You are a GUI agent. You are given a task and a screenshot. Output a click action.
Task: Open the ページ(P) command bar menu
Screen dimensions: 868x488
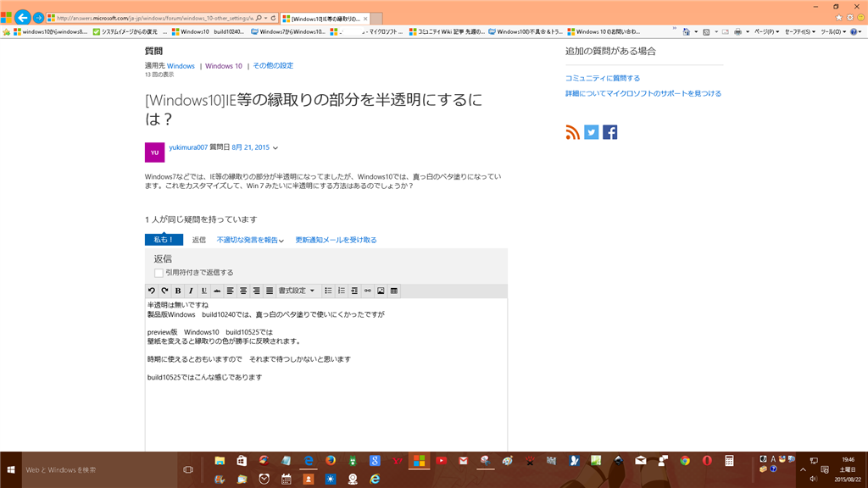pyautogui.click(x=766, y=32)
